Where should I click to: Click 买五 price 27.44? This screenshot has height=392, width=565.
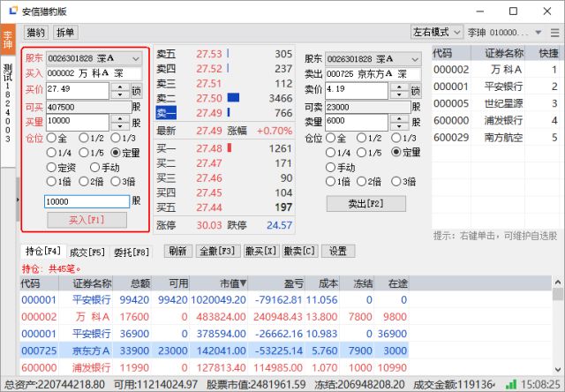click(209, 207)
